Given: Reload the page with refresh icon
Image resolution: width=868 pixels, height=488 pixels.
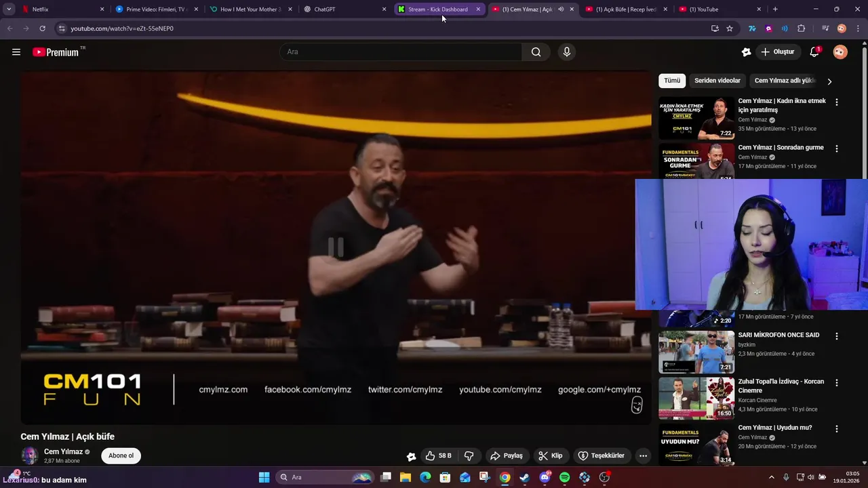Looking at the screenshot, I should [x=42, y=28].
